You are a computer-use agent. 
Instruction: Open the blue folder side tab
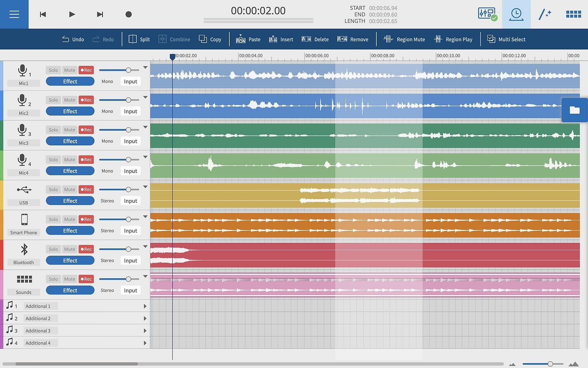tap(574, 110)
